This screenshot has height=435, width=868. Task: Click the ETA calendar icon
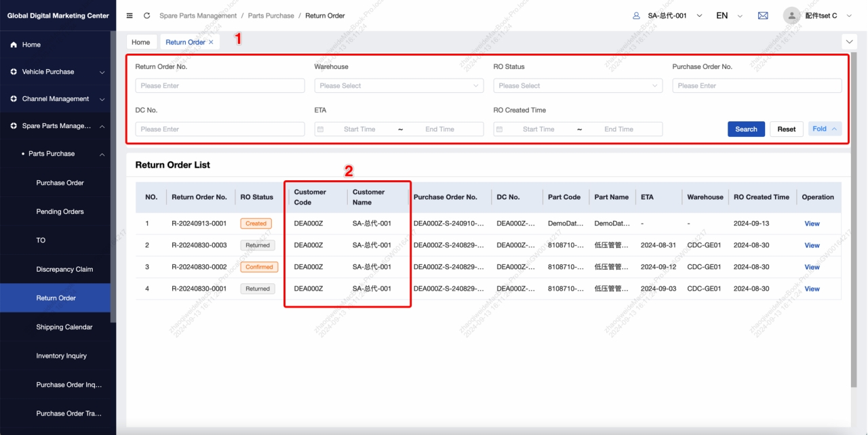[x=321, y=129]
